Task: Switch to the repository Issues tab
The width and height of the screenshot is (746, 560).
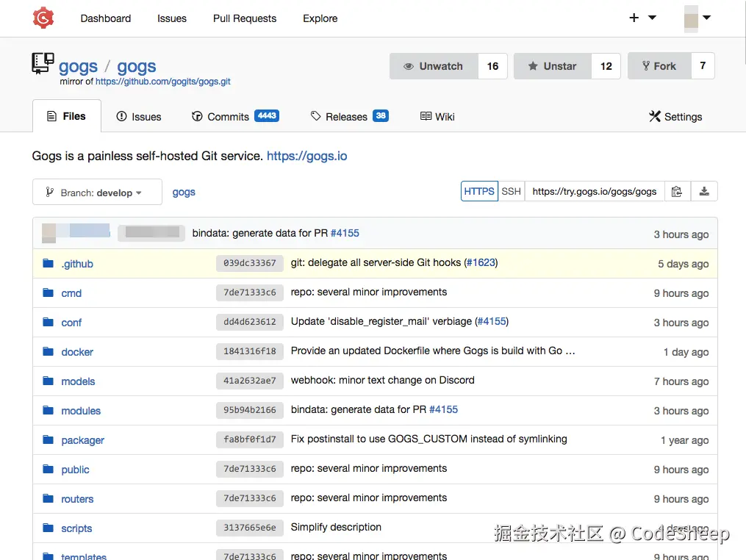Action: pos(139,117)
